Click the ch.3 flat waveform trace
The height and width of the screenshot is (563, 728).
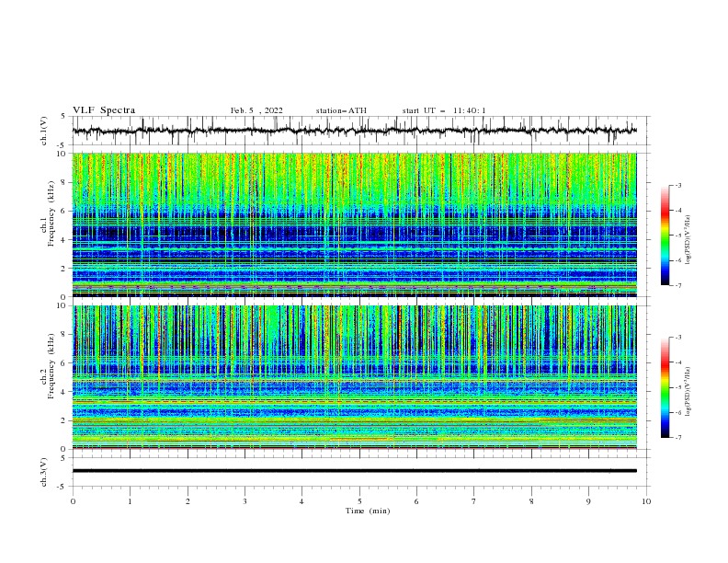pos(354,471)
